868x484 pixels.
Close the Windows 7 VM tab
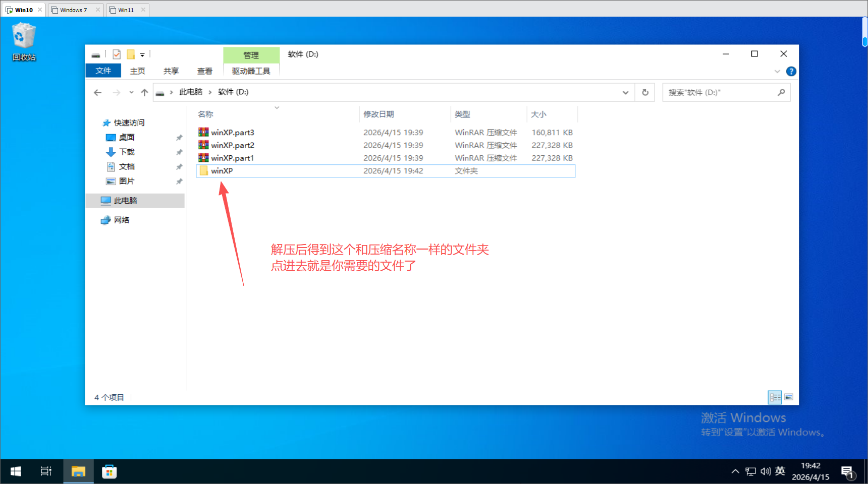click(x=98, y=10)
